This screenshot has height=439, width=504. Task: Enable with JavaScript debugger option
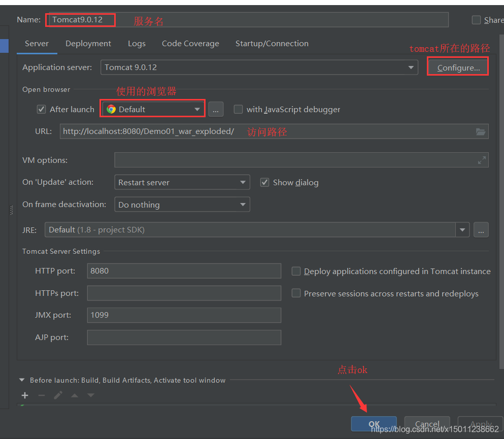pyautogui.click(x=238, y=109)
